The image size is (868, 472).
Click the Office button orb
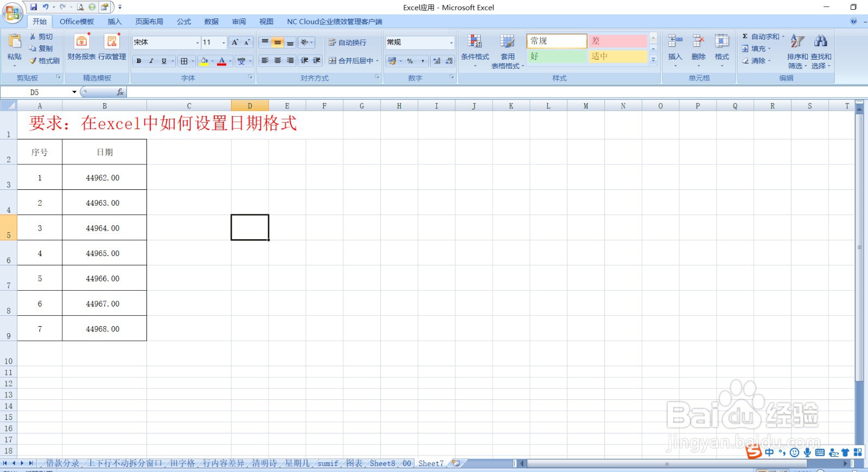12,12
